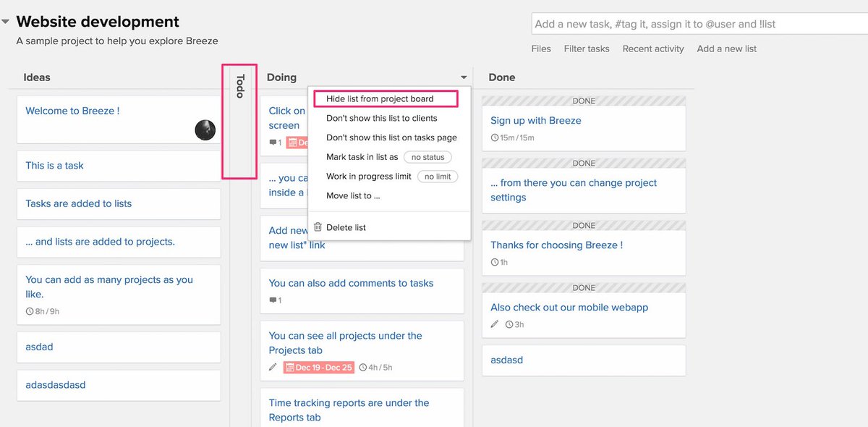The width and height of the screenshot is (868, 427).
Task: Expand the collapsed Todo list
Action: coord(240,87)
